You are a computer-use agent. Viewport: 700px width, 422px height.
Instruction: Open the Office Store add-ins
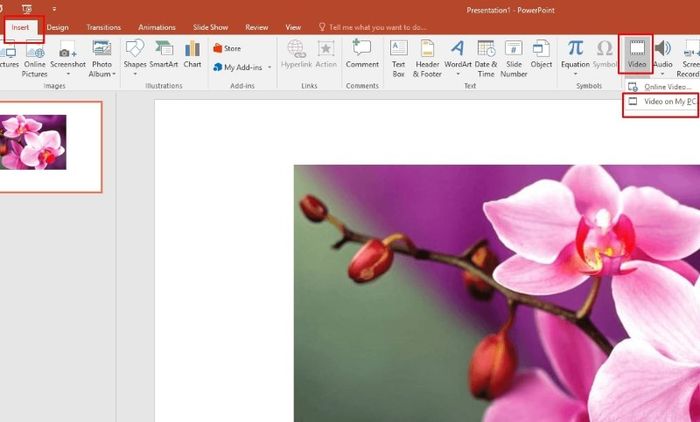pos(227,48)
